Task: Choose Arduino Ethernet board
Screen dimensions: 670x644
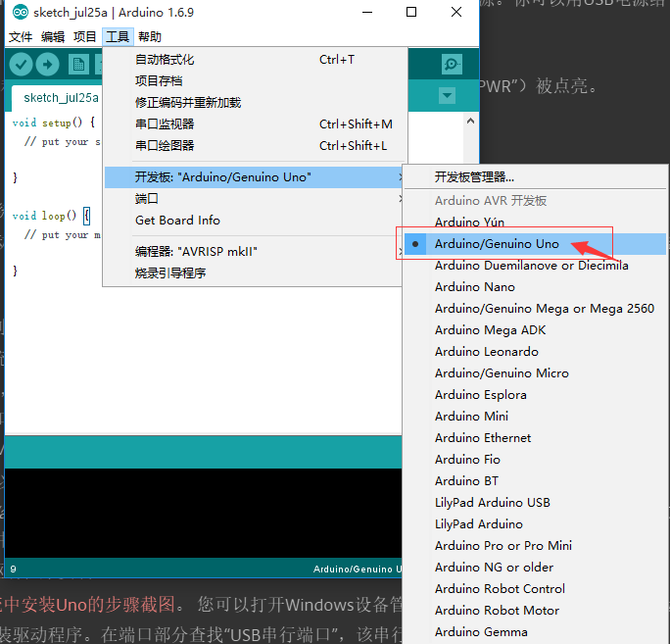Action: coord(536,438)
